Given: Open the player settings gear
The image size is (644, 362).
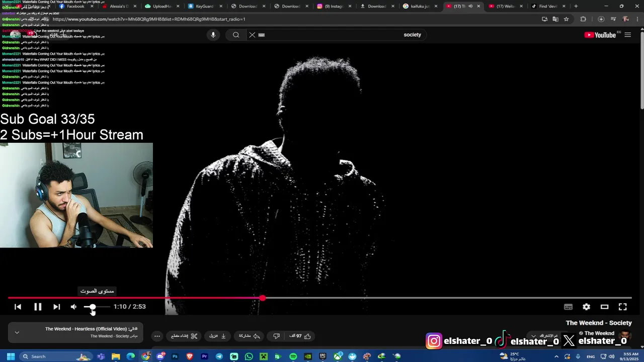Looking at the screenshot, I should click(586, 307).
